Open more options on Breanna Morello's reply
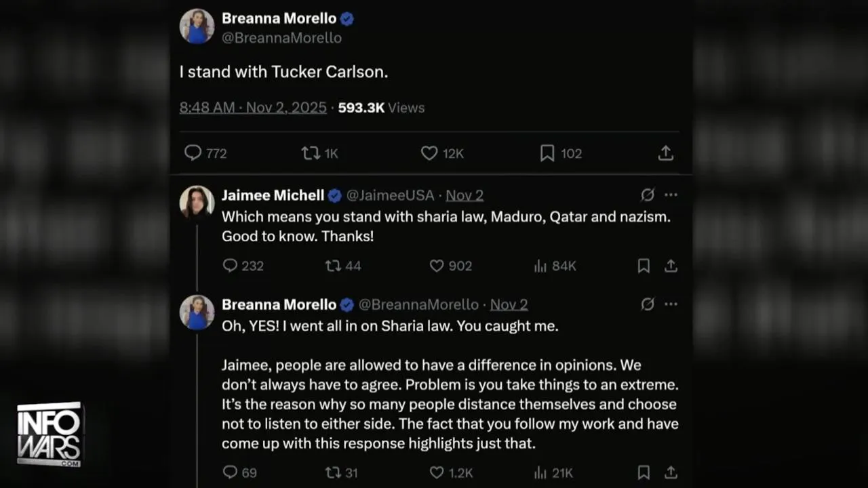 click(x=671, y=304)
